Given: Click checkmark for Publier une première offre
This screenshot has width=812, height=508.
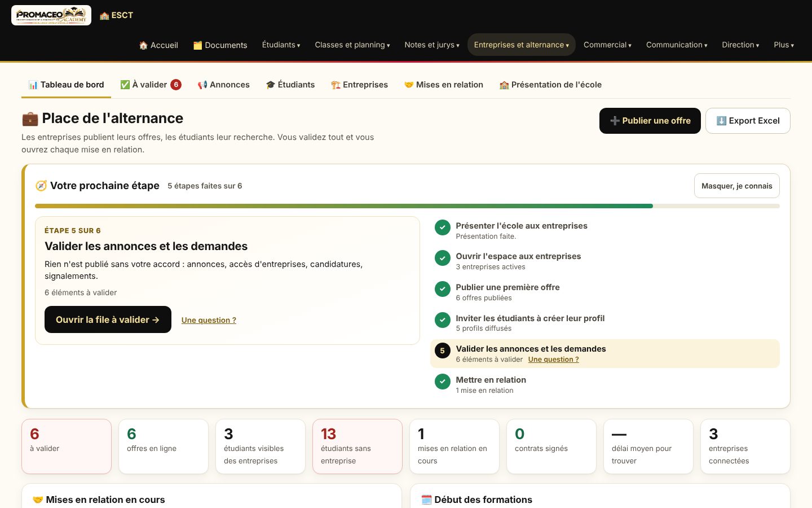Looking at the screenshot, I should coord(443,289).
